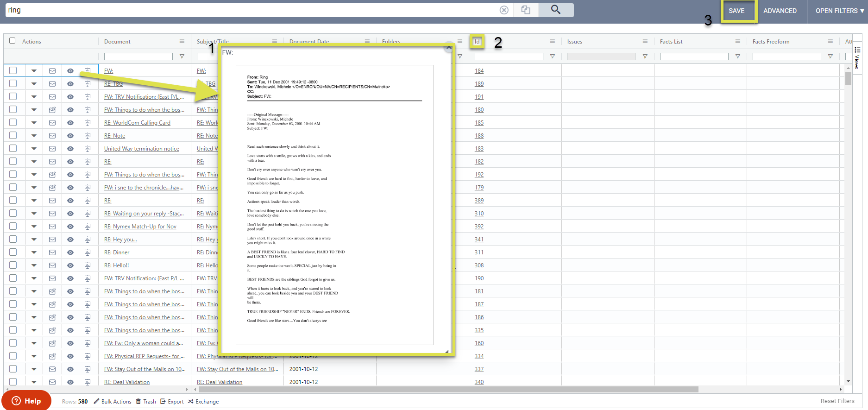Check the checkbox for RE: Hey you... row
This screenshot has width=868, height=410.
tap(13, 239)
